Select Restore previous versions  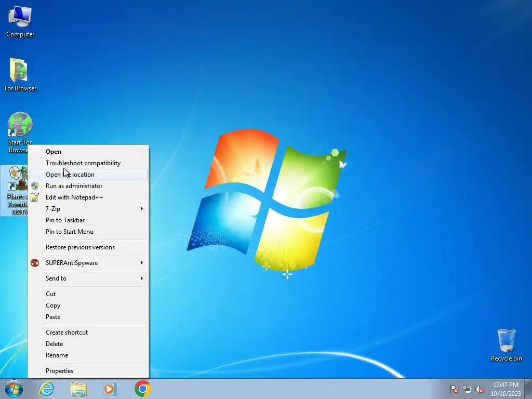pyautogui.click(x=88, y=247)
